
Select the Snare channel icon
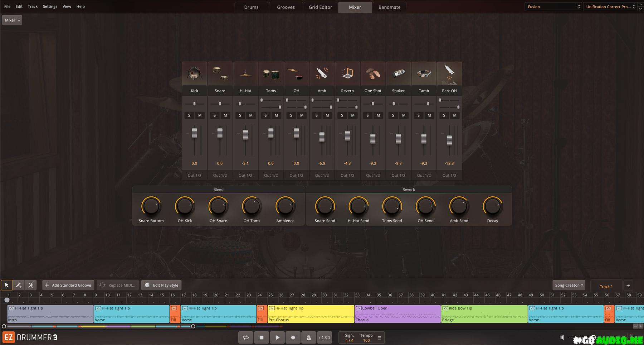[x=220, y=73]
